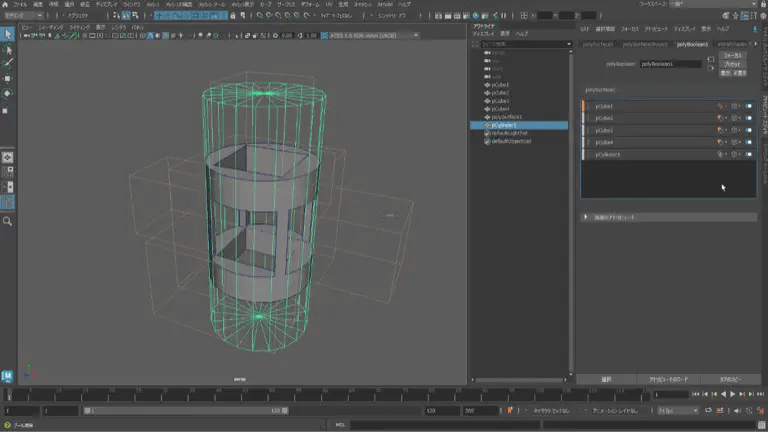Click the アトリビュートのロード button

669,380
